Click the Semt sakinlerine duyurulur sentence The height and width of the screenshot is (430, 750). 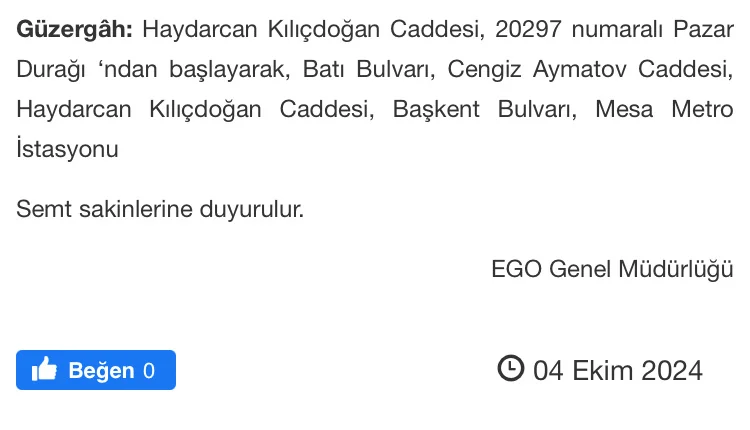coord(160,210)
